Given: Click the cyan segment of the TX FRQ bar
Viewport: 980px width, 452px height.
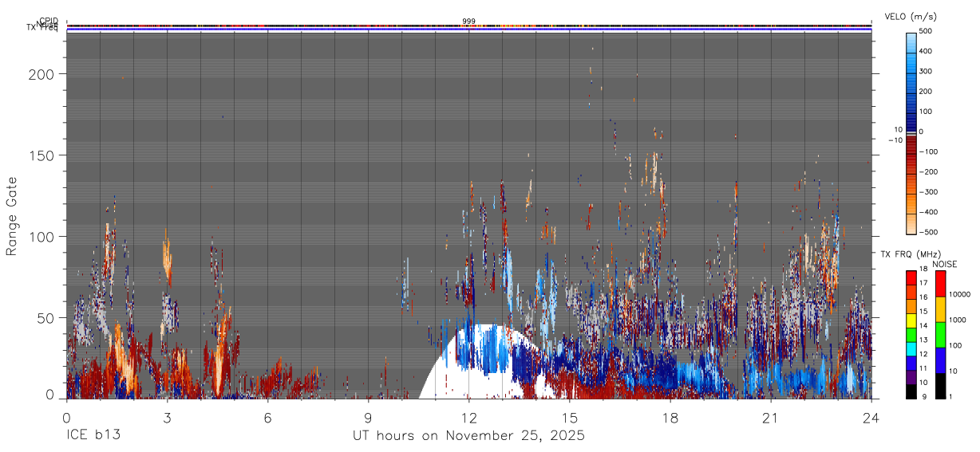Looking at the screenshot, I should click(x=911, y=348).
